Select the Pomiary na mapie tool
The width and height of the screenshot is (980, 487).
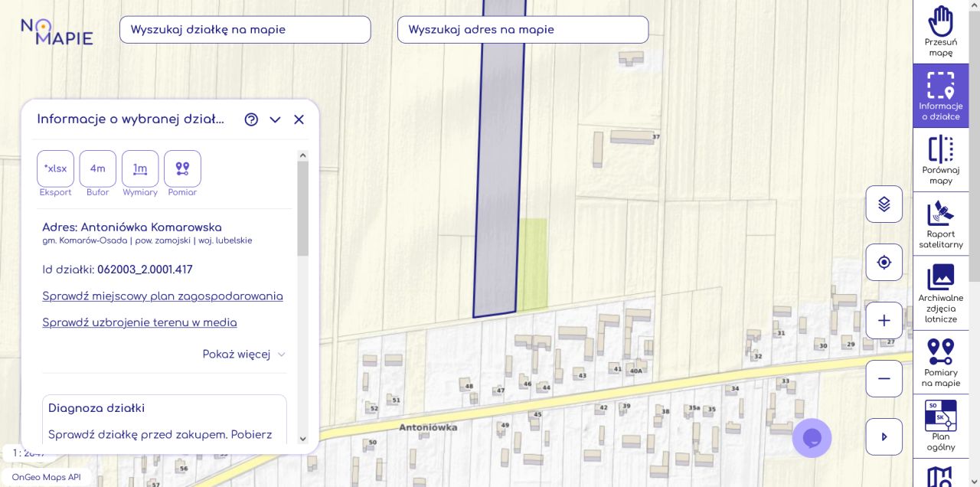pyautogui.click(x=941, y=362)
